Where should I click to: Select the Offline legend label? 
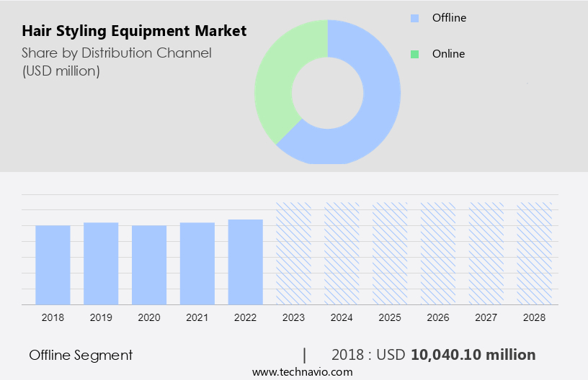click(449, 18)
